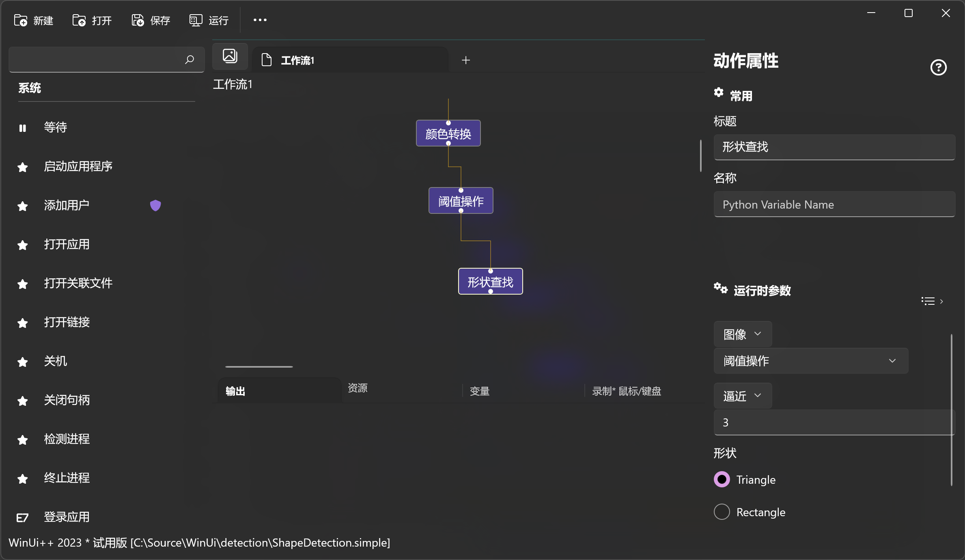Run the workflow with 运行 icon
The height and width of the screenshot is (560, 965).
click(x=208, y=20)
